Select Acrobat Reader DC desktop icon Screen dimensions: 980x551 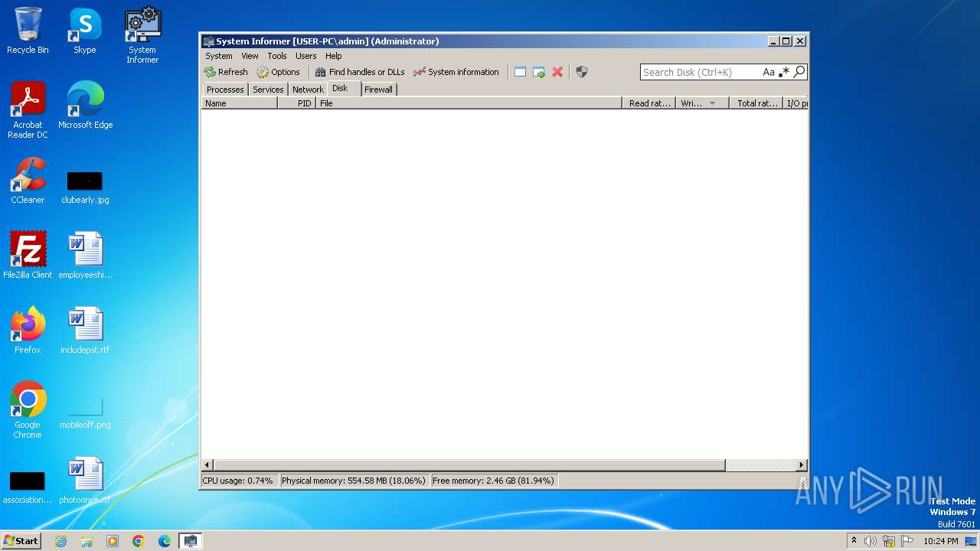(x=28, y=110)
